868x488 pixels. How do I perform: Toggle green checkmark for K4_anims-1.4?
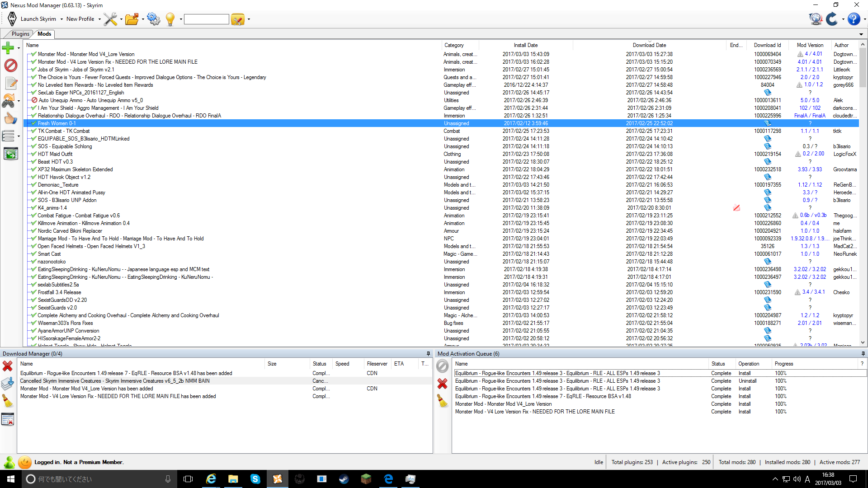pyautogui.click(x=34, y=208)
